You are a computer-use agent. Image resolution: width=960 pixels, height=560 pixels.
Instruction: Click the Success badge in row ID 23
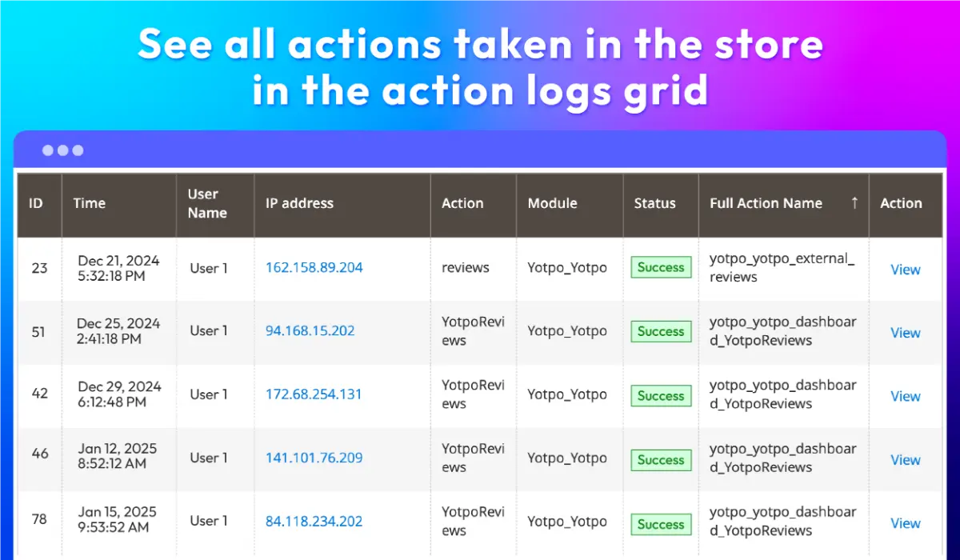661,267
